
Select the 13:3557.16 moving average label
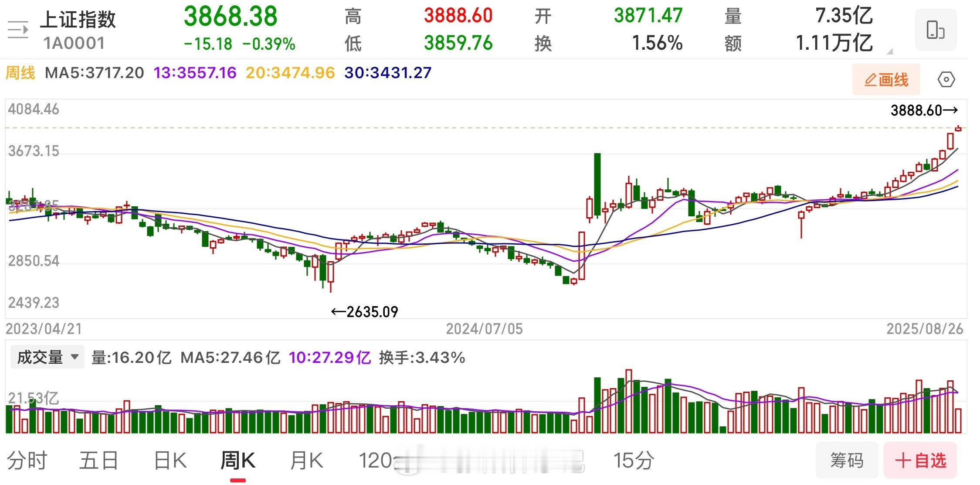click(195, 72)
